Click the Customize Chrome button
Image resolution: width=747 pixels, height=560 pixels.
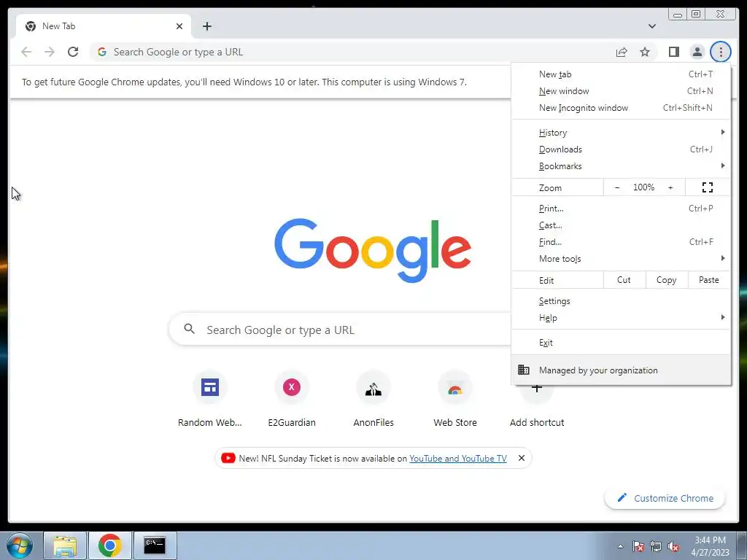click(x=665, y=498)
